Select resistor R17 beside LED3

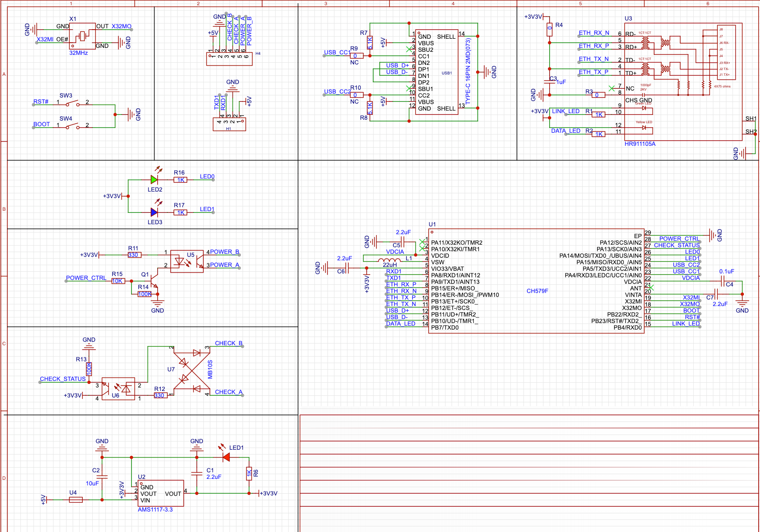tap(180, 212)
